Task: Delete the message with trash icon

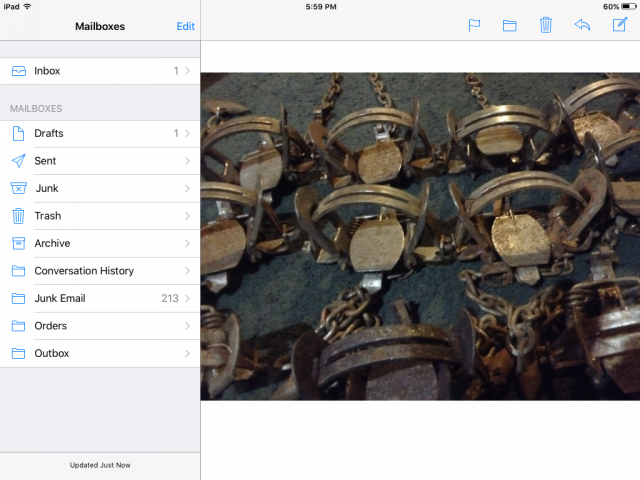Action: [x=546, y=25]
